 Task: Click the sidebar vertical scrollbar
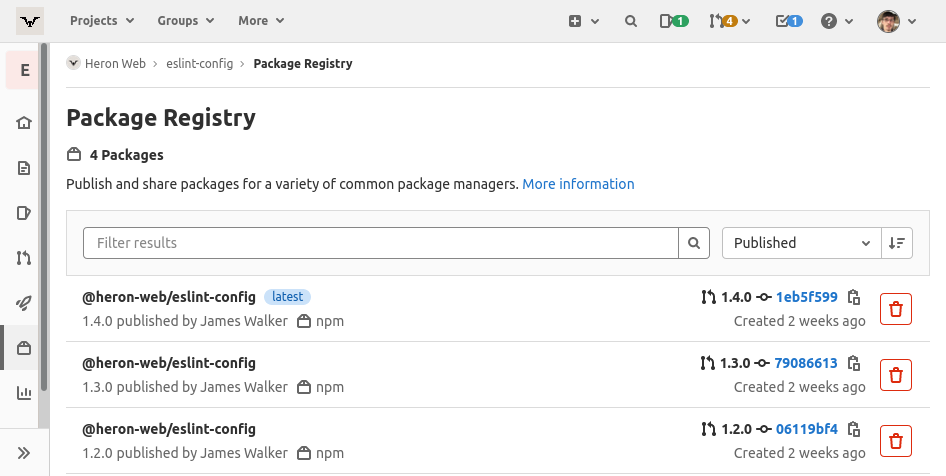[44, 217]
